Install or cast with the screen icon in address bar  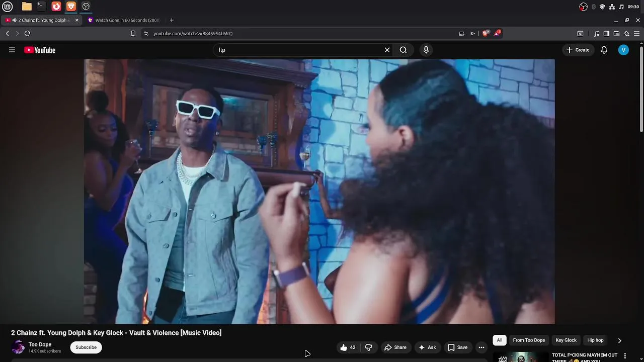[461, 34]
